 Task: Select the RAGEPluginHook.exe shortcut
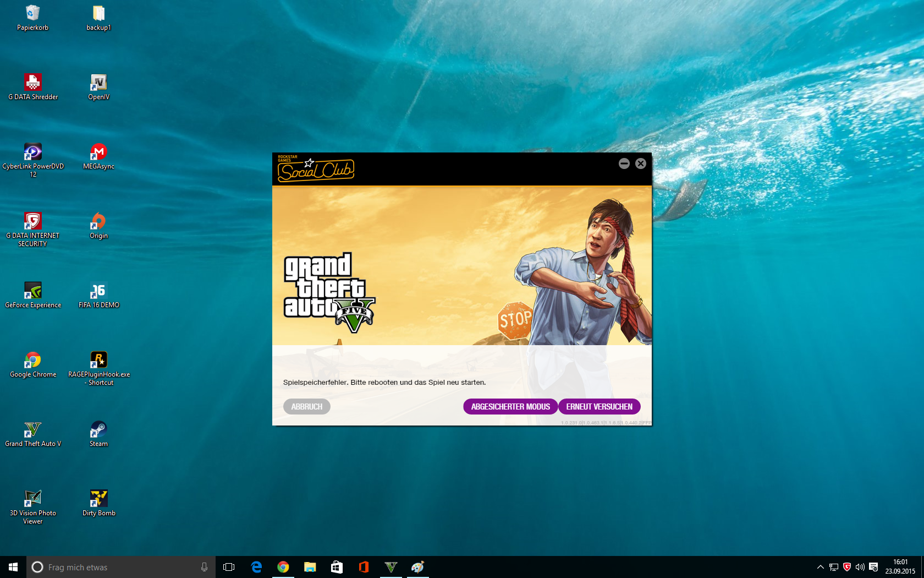[99, 368]
